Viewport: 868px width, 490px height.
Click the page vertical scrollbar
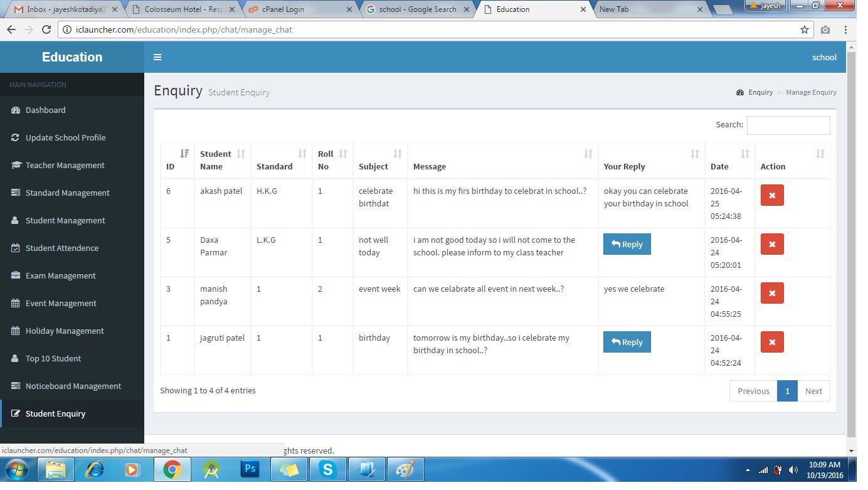(851, 245)
